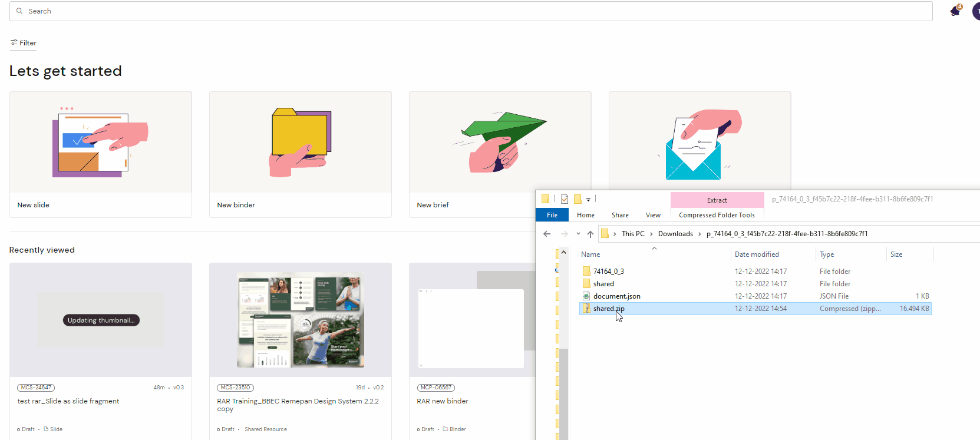Click the Properties checkmark quick-access icon
The height and width of the screenshot is (440, 980).
point(565,199)
